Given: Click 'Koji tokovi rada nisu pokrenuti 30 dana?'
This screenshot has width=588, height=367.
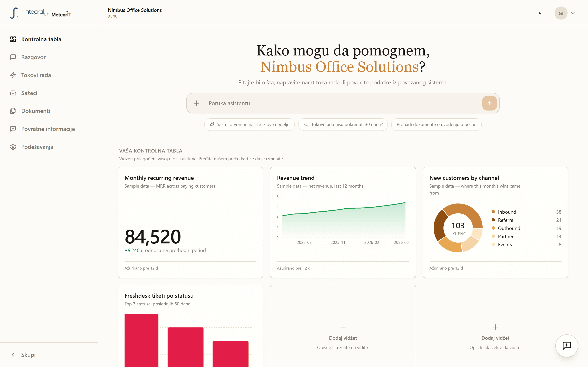Looking at the screenshot, I should tap(343, 125).
